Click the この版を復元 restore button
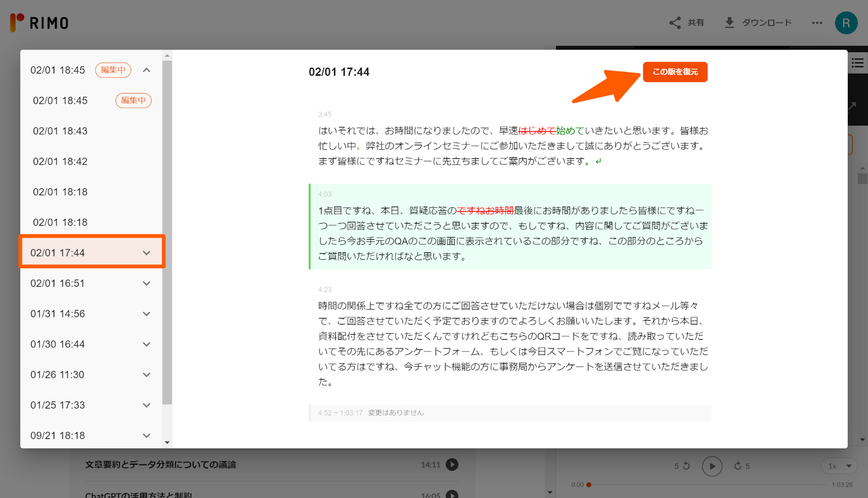 [x=675, y=72]
